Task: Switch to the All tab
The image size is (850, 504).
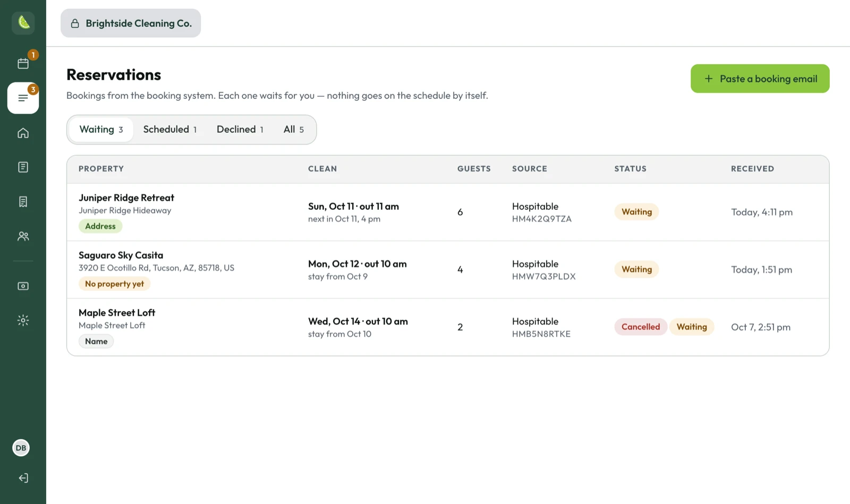Action: pyautogui.click(x=294, y=130)
